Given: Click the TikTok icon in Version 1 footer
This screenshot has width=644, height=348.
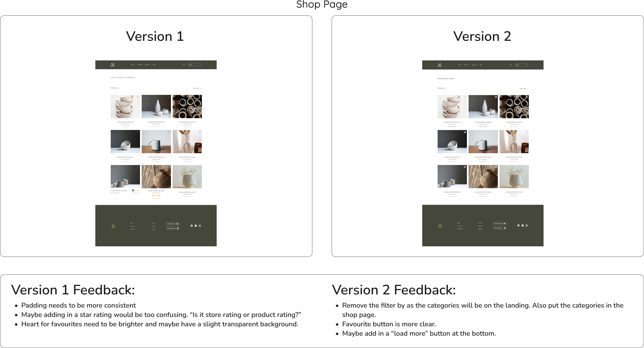Looking at the screenshot, I should coord(200,226).
